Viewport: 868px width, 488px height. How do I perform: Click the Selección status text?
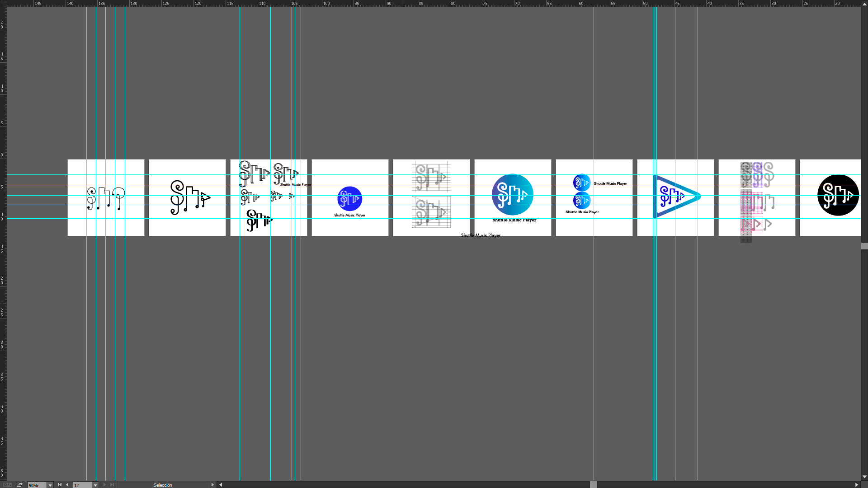click(x=163, y=485)
